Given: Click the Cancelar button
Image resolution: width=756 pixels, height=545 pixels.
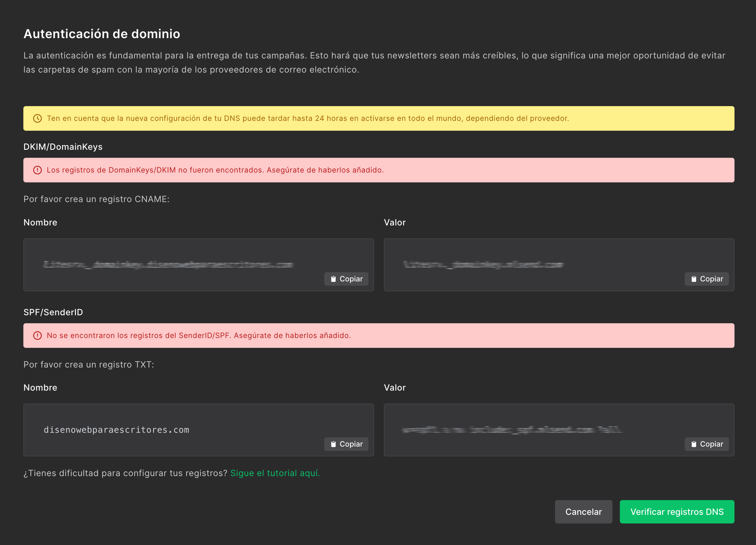Looking at the screenshot, I should [x=583, y=512].
